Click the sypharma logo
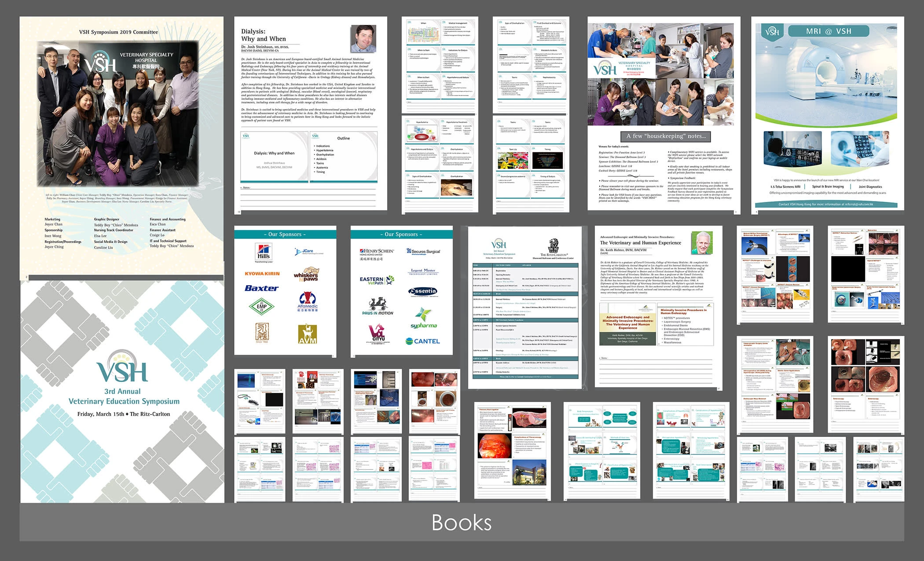The height and width of the screenshot is (561, 924). (x=423, y=319)
